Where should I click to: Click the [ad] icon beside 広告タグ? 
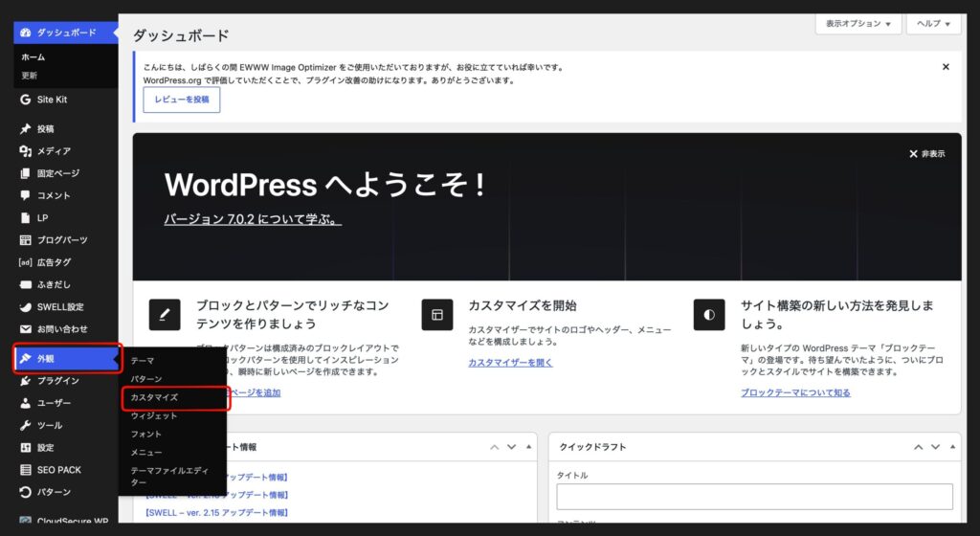(x=26, y=262)
